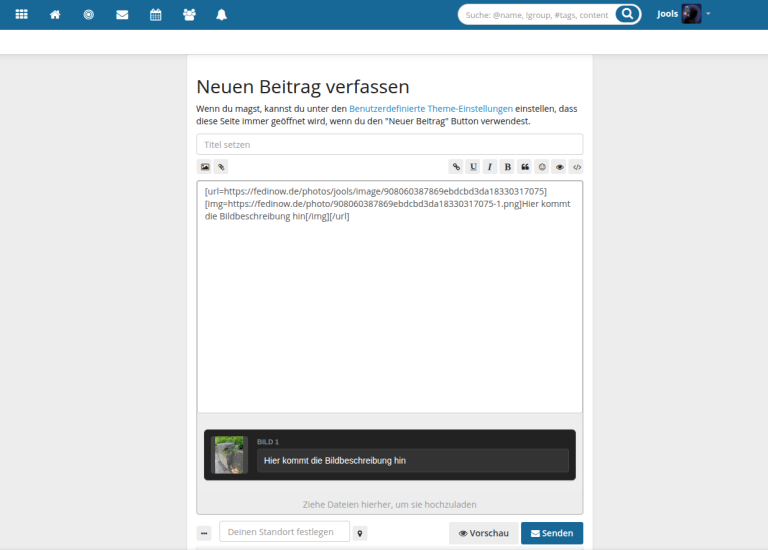This screenshot has width=768, height=550.
Task: Click the Senden button
Action: (x=552, y=533)
